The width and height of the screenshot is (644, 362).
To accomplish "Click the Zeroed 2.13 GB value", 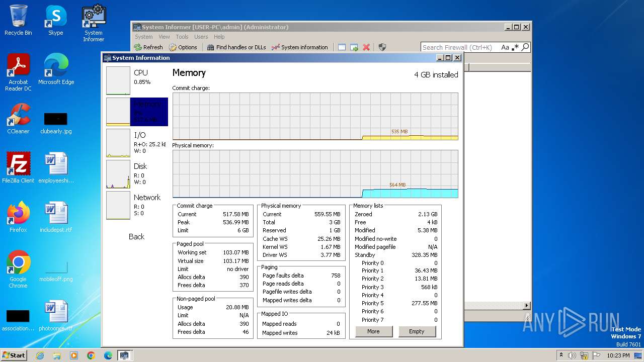I will [428, 214].
